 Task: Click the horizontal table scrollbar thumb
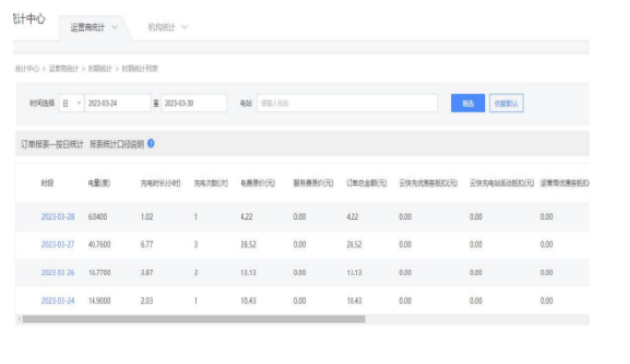point(194,319)
